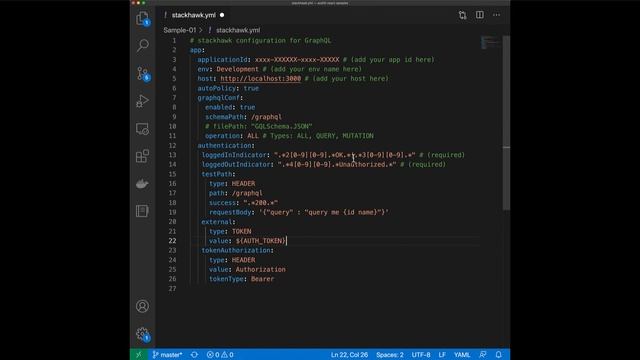
Task: Click the applicationId key on line 3
Action: pos(222,60)
